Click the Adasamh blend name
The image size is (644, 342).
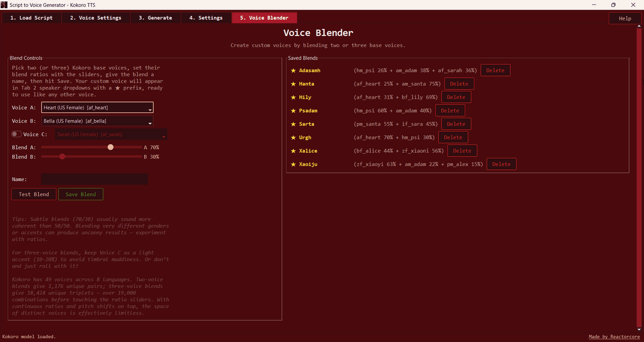pyautogui.click(x=310, y=70)
